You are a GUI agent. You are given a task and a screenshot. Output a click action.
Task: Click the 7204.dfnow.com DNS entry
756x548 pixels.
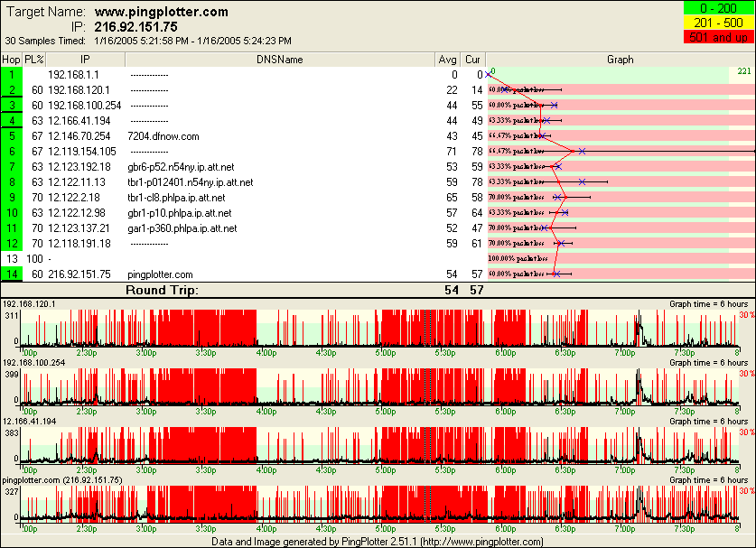pyautogui.click(x=163, y=135)
